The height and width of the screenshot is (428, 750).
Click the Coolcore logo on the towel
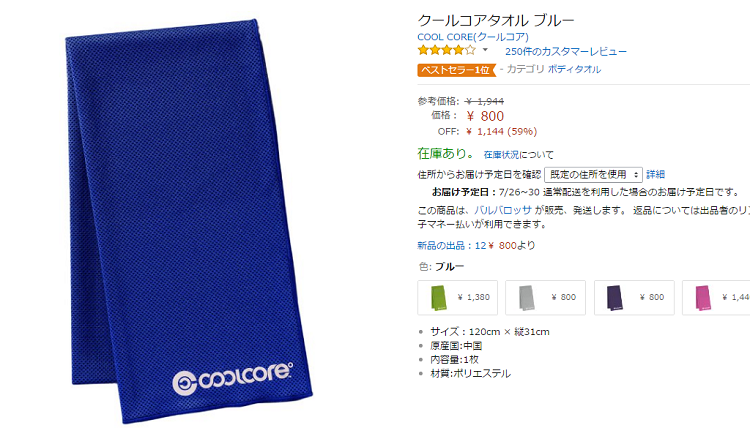tap(232, 378)
